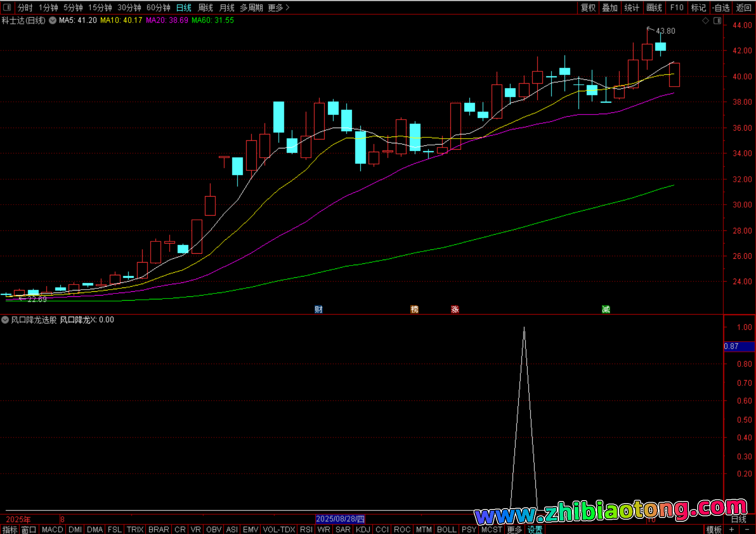Viewport: 756px width, 534px height.
Task: Click the F10 company info button
Action: coord(677,8)
